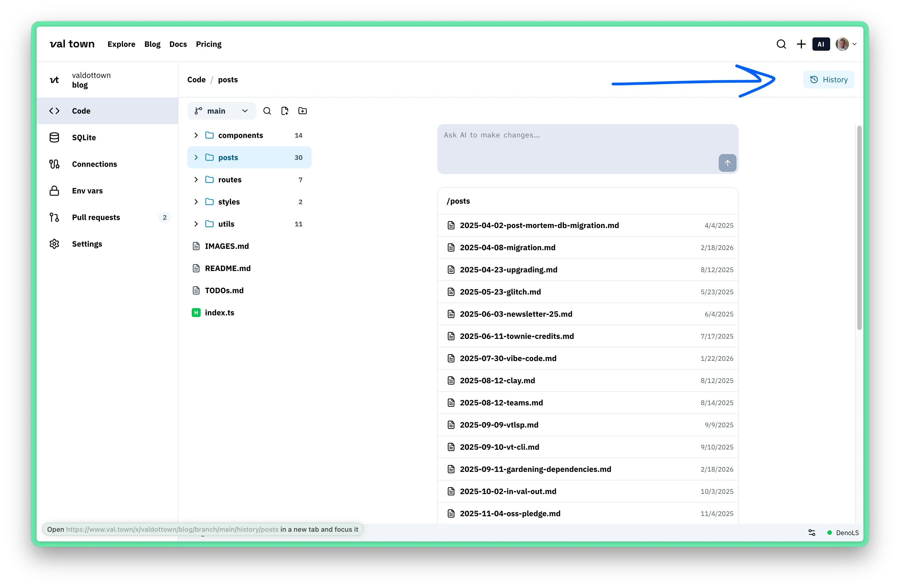Go to Explore in top navigation
The width and height of the screenshot is (900, 588).
click(x=121, y=44)
